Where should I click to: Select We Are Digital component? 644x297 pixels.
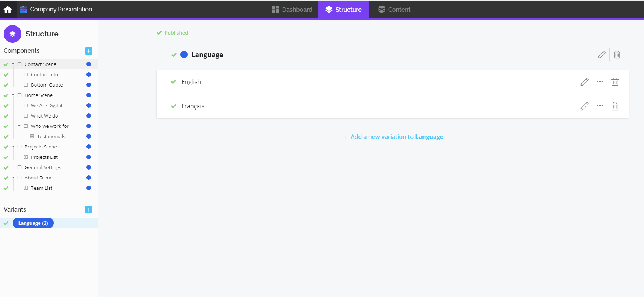click(46, 105)
